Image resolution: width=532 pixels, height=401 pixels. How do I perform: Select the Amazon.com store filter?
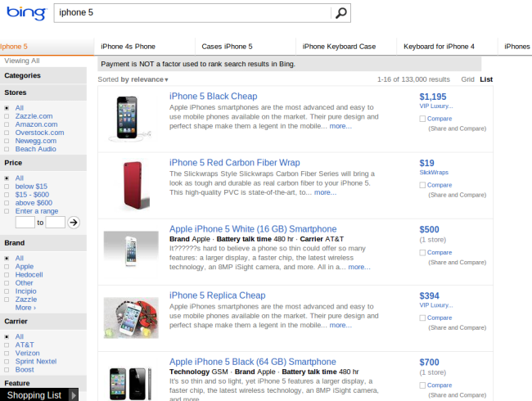(x=36, y=124)
